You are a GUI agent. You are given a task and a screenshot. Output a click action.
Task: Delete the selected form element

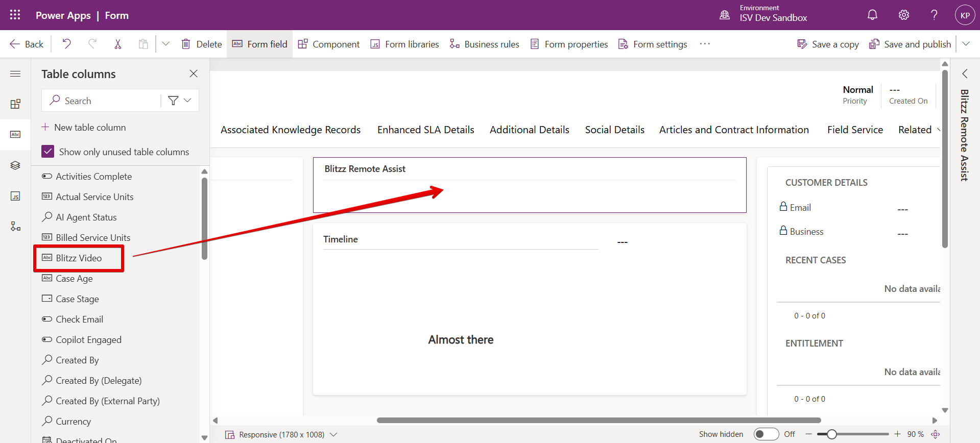click(202, 44)
